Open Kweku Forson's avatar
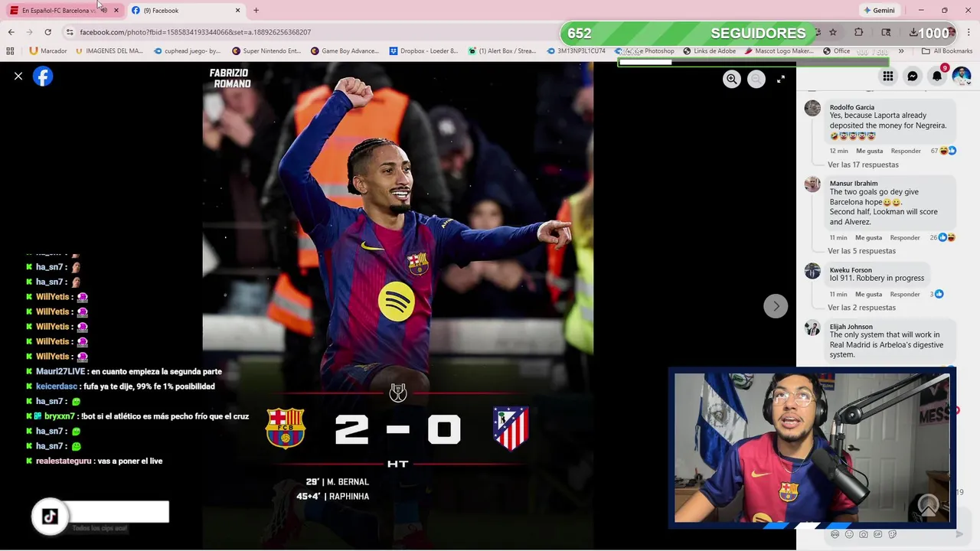Image resolution: width=980 pixels, height=551 pixels. tap(812, 271)
